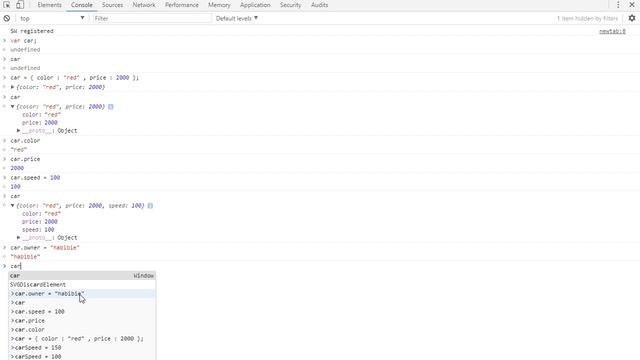Click the "1 item hidden by filters" notice

pos(587,18)
